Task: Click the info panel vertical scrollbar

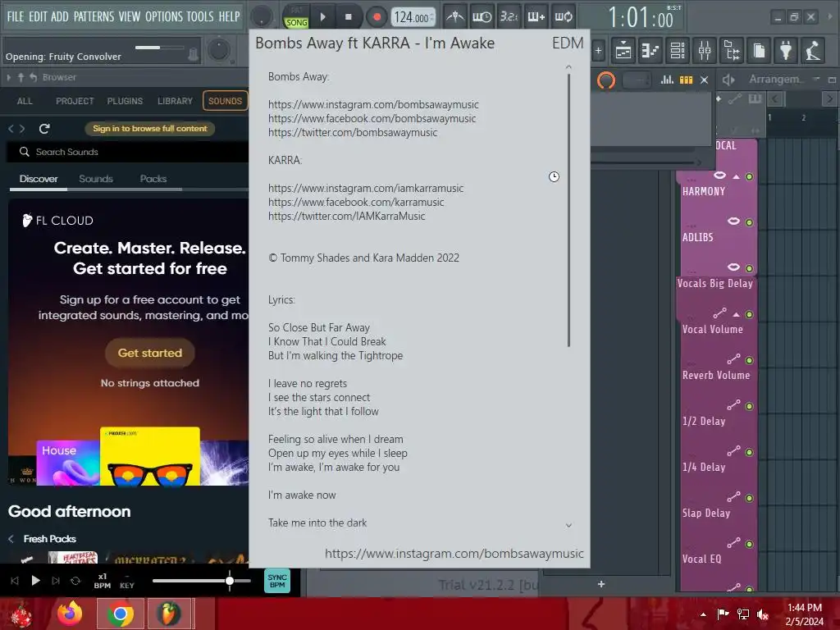Action: (568, 211)
